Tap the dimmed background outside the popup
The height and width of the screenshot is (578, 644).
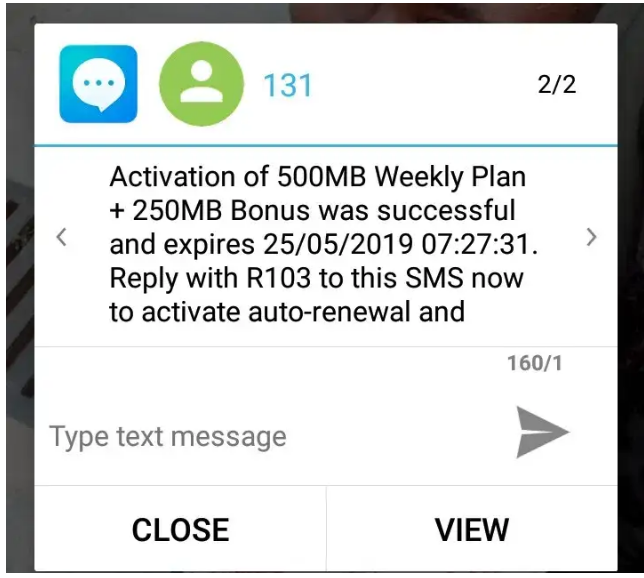pyautogui.click(x=18, y=288)
